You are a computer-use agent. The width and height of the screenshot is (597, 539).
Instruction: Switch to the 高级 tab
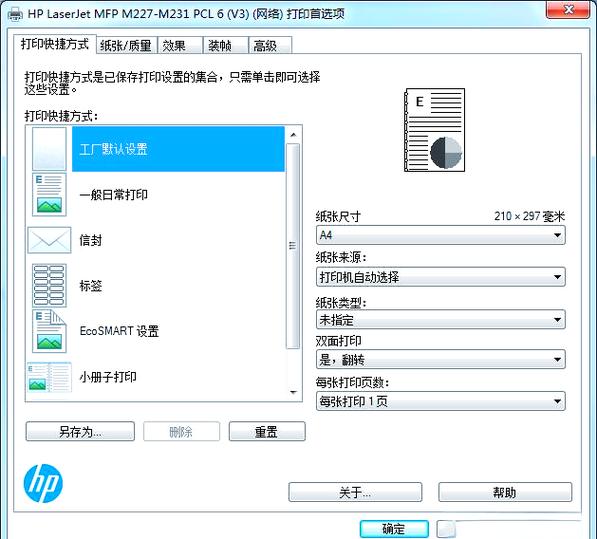270,46
